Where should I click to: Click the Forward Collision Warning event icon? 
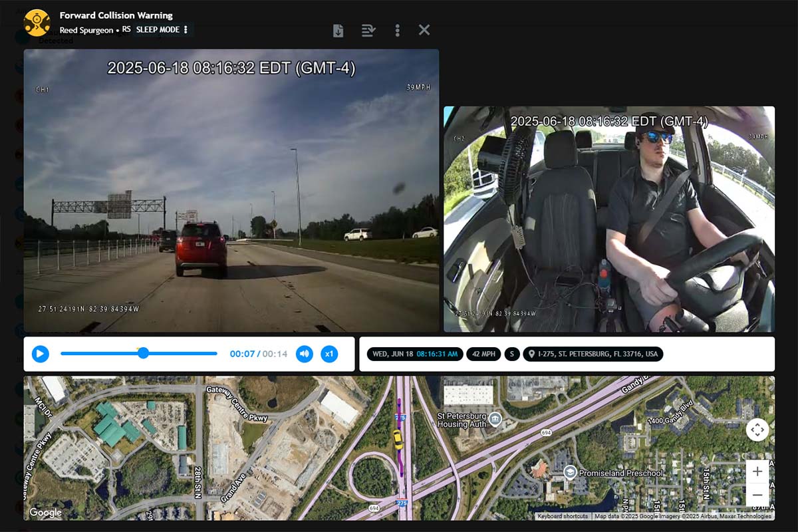point(37,22)
